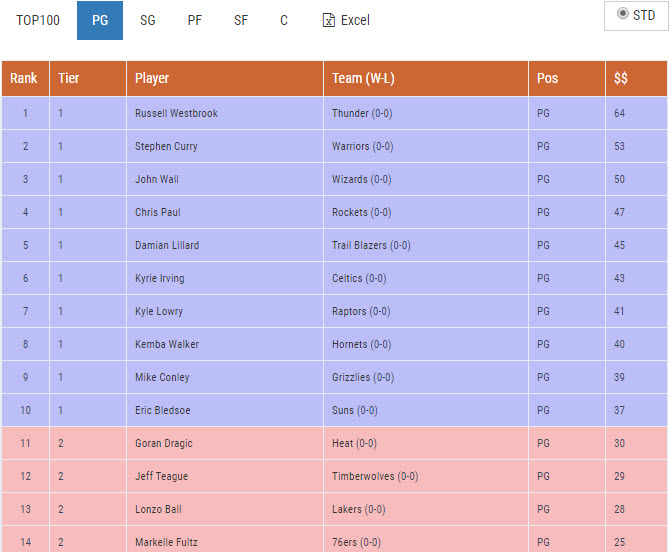This screenshot has width=670, height=552.
Task: Open Goran Dragic player entry
Action: 164,443
